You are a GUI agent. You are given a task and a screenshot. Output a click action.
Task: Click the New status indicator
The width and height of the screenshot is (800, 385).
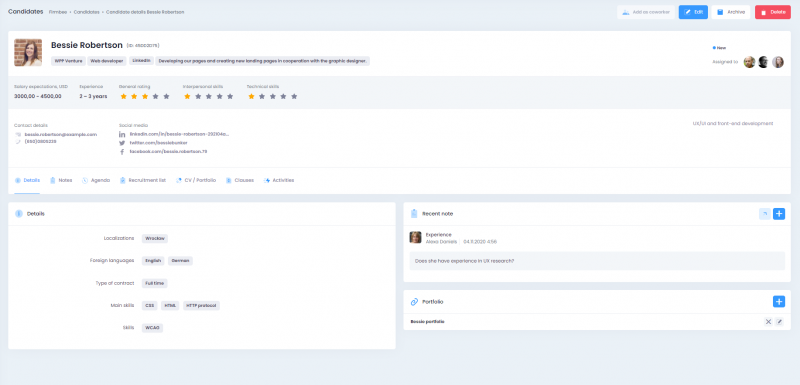click(x=719, y=48)
